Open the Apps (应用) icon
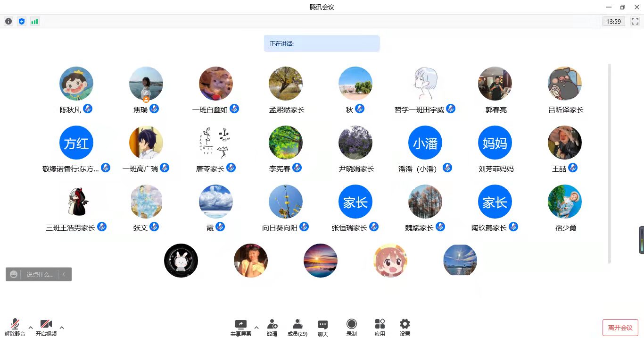The height and width of the screenshot is (338, 644). [x=380, y=327]
